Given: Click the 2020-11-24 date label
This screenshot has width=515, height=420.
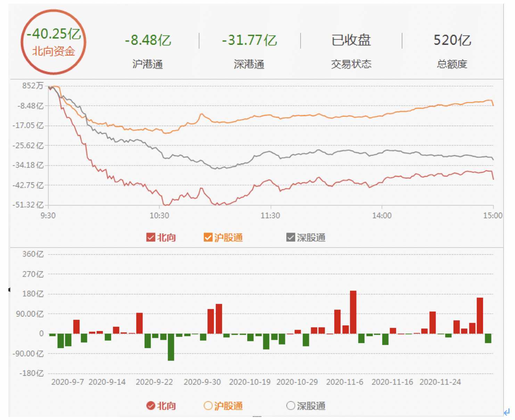Looking at the screenshot, I should [440, 382].
